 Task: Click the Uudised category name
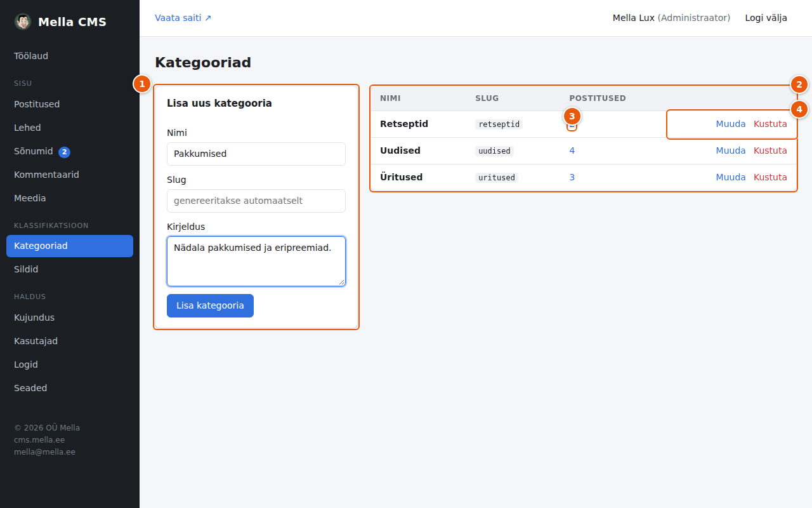point(400,150)
